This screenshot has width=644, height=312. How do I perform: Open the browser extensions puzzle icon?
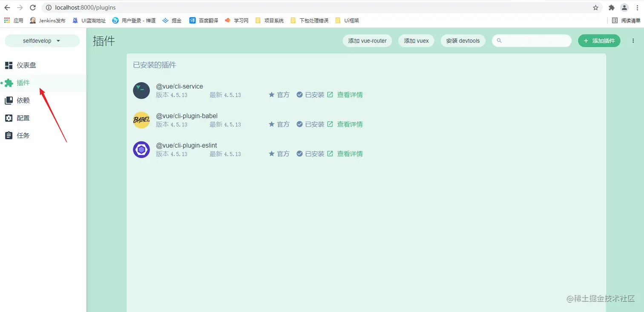612,8
